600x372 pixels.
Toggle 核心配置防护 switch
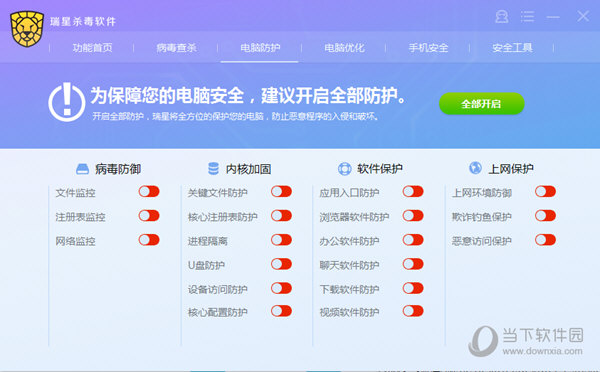click(x=281, y=311)
